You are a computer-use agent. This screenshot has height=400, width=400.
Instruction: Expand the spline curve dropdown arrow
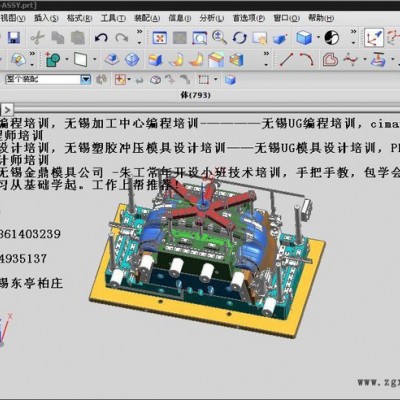(365, 60)
